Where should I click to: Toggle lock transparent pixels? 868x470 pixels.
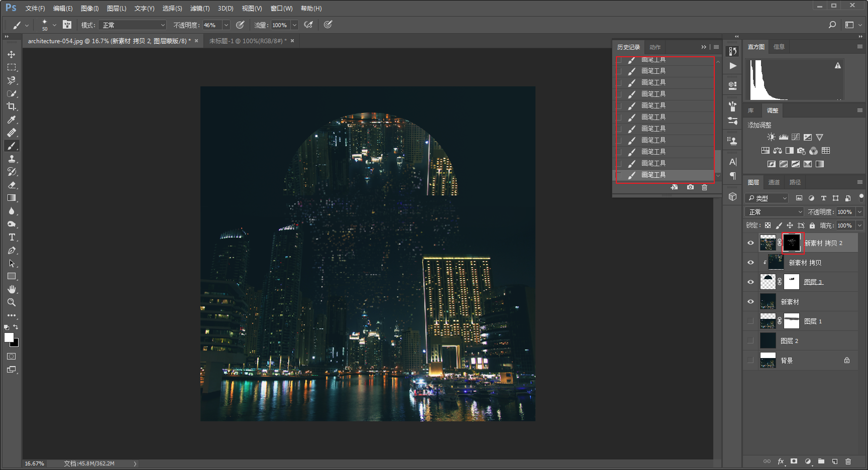pyautogui.click(x=768, y=225)
